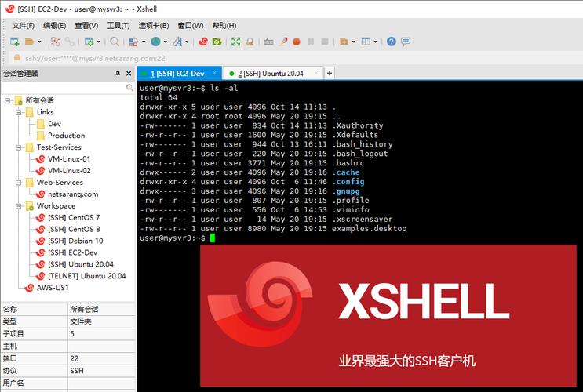Launch Xftp with the green icon
The height and width of the screenshot is (392, 583).
click(x=217, y=42)
